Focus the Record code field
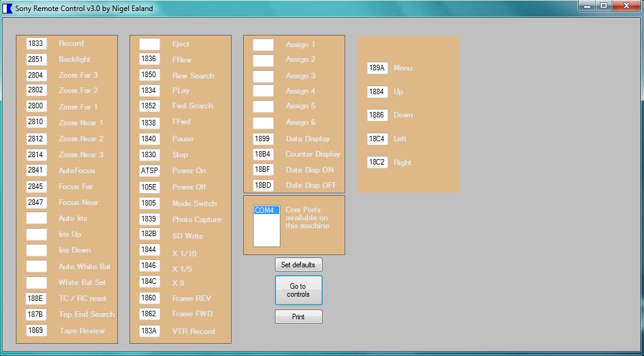Viewport: 644px width, 356px height. coord(37,43)
